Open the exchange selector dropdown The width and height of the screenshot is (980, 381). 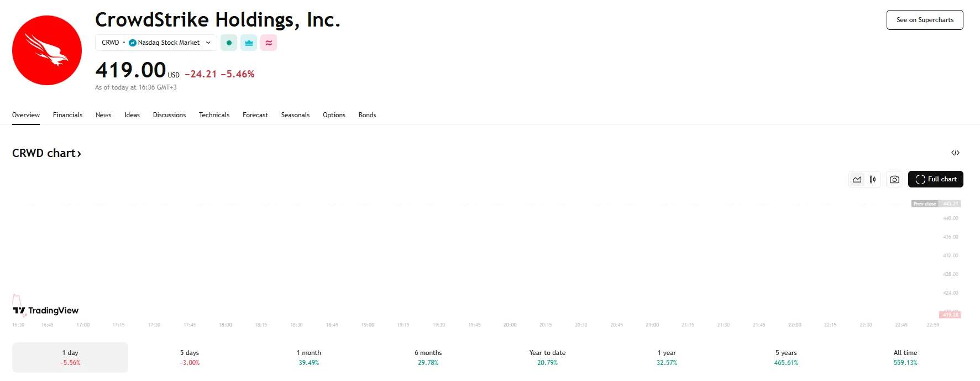coord(208,42)
